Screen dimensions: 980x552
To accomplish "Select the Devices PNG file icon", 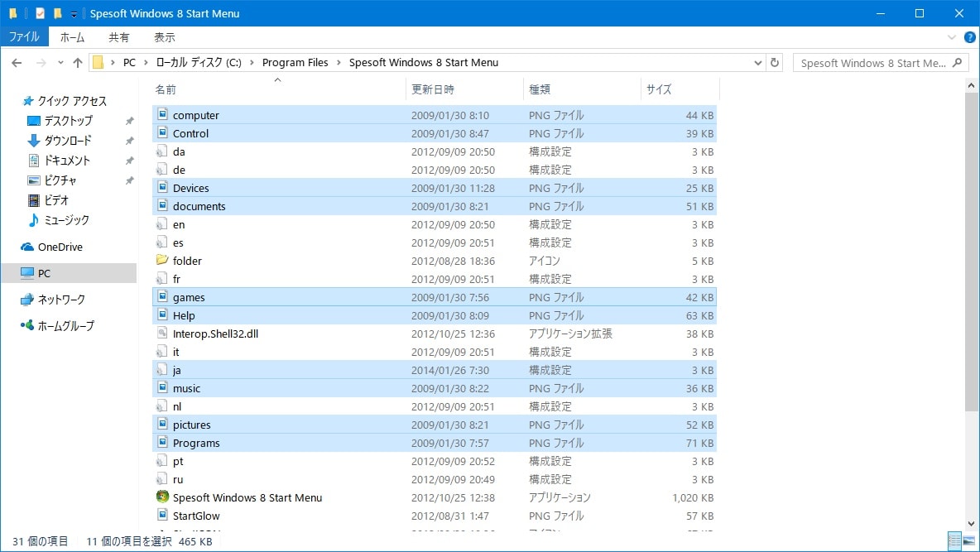I will [162, 187].
